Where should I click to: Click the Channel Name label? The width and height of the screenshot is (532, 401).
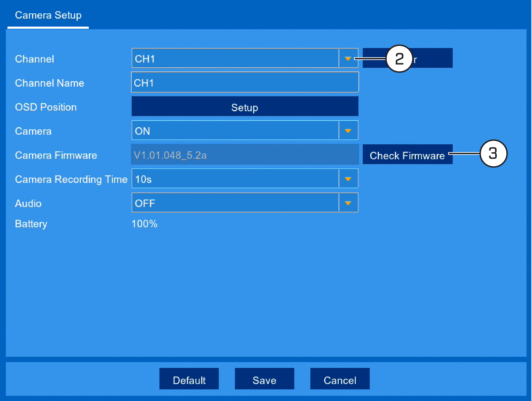(50, 83)
